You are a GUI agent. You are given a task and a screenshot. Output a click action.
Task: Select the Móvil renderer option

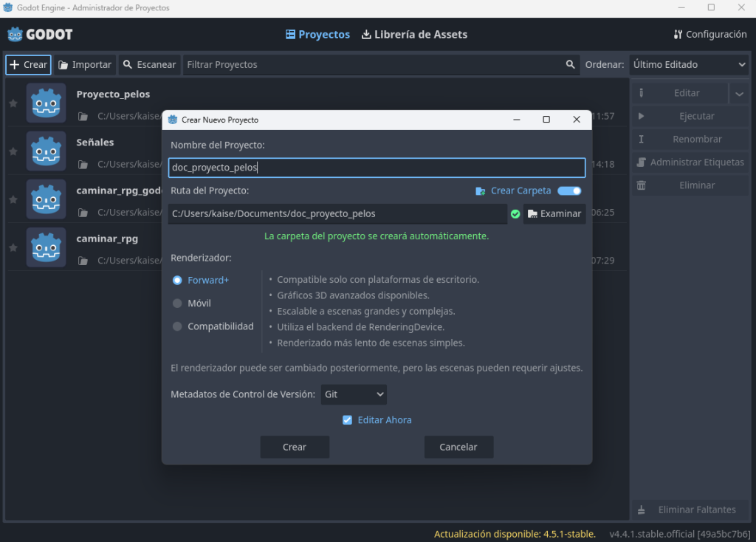click(x=177, y=303)
